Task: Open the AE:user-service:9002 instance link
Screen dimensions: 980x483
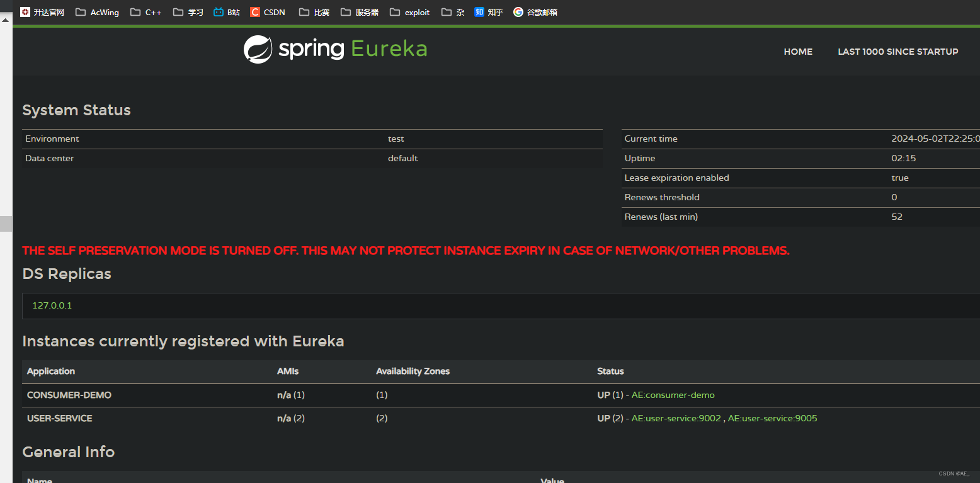Action: [676, 418]
